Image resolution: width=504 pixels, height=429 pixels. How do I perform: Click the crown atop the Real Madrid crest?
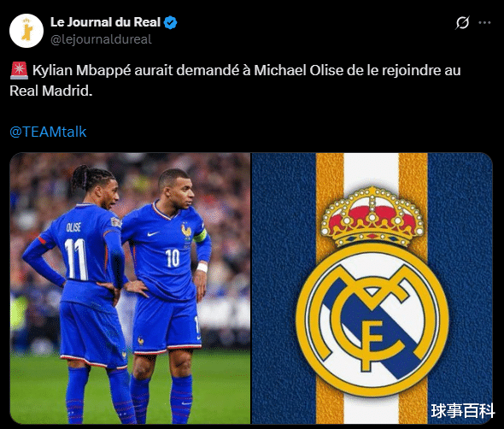[x=372, y=216]
